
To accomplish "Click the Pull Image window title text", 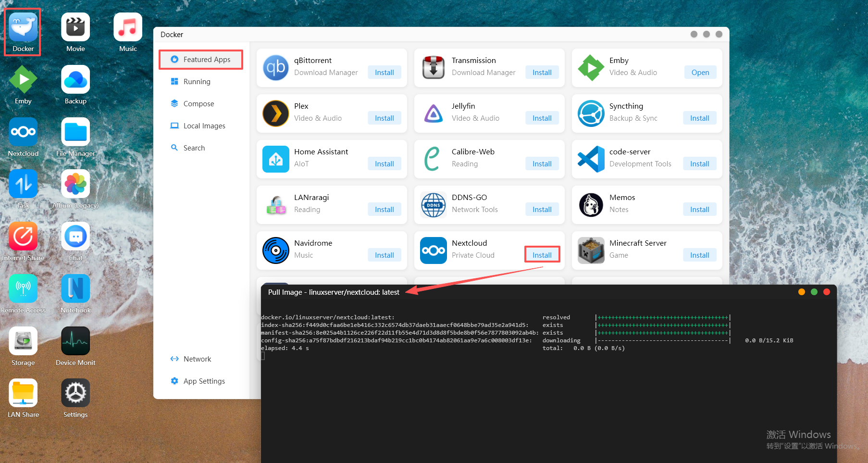I will coord(334,292).
